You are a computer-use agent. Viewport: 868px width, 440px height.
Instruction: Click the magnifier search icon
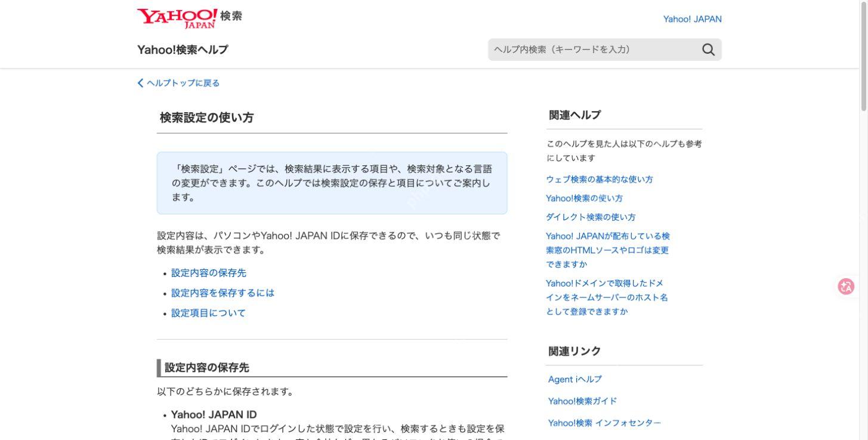[708, 50]
